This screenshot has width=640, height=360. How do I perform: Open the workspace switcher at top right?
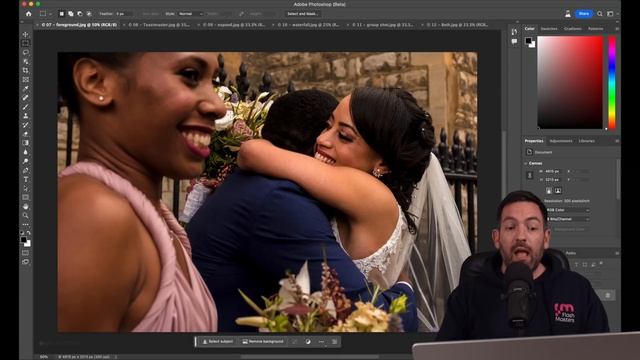click(x=611, y=14)
